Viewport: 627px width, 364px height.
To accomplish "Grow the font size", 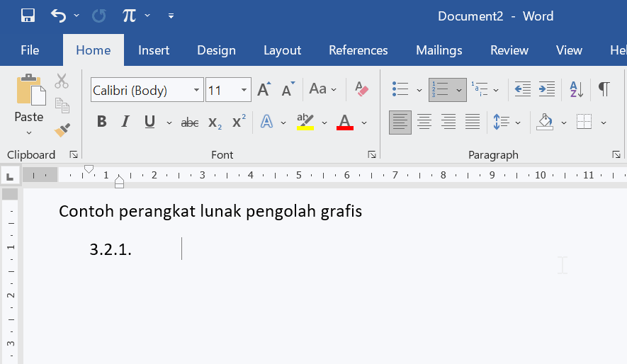I will tap(264, 90).
